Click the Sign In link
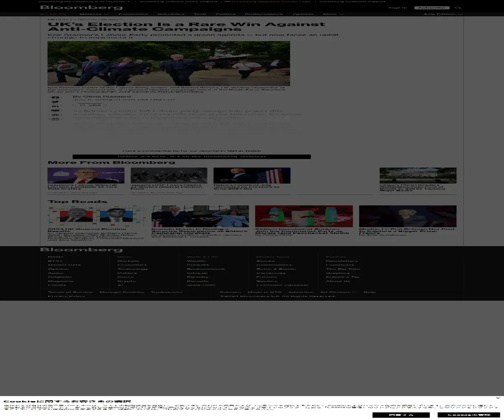The width and height of the screenshot is (504, 420). pyautogui.click(x=398, y=8)
